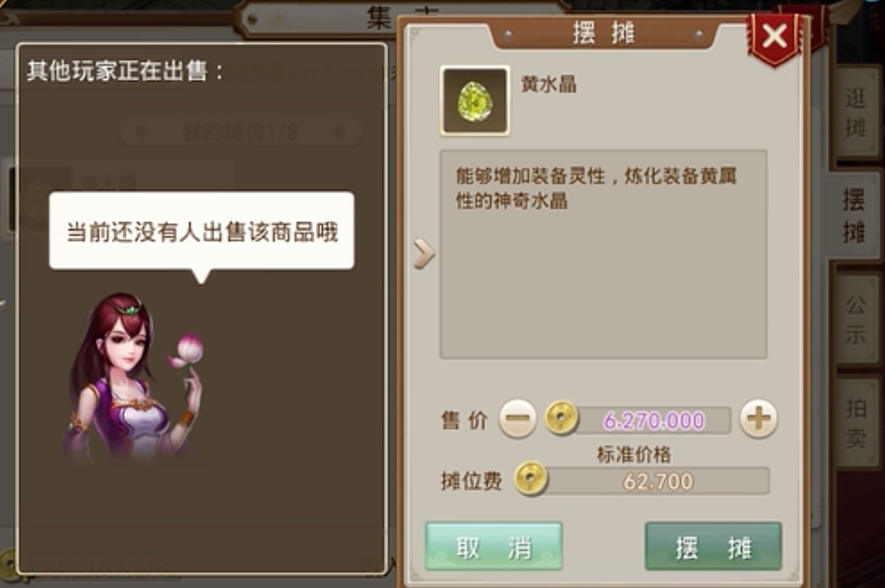Switch to the 摆摊 side tab
Screen dimensions: 885x588
(854, 216)
